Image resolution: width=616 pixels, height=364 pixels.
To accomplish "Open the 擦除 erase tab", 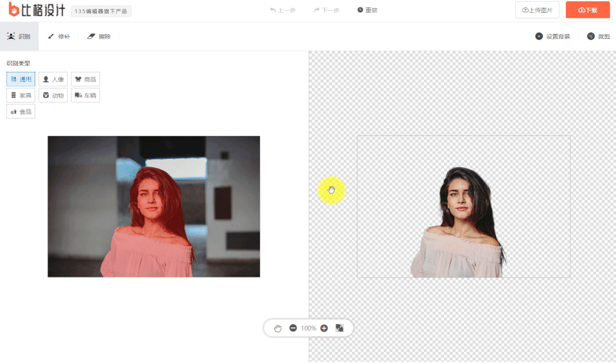I will (x=98, y=37).
